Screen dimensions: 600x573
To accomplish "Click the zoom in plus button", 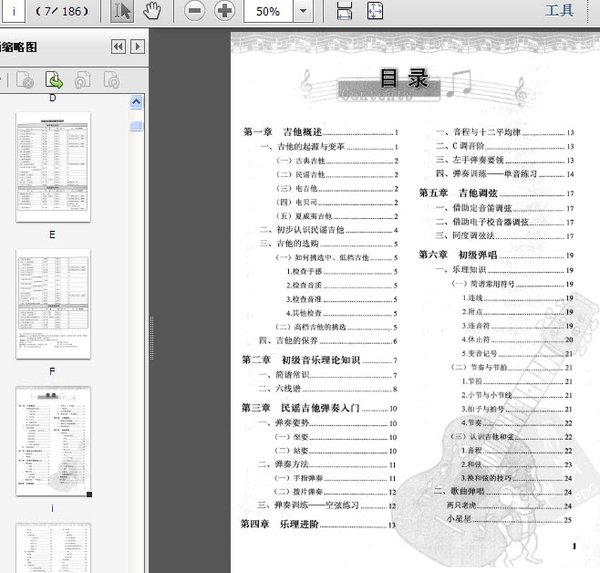I will point(225,11).
